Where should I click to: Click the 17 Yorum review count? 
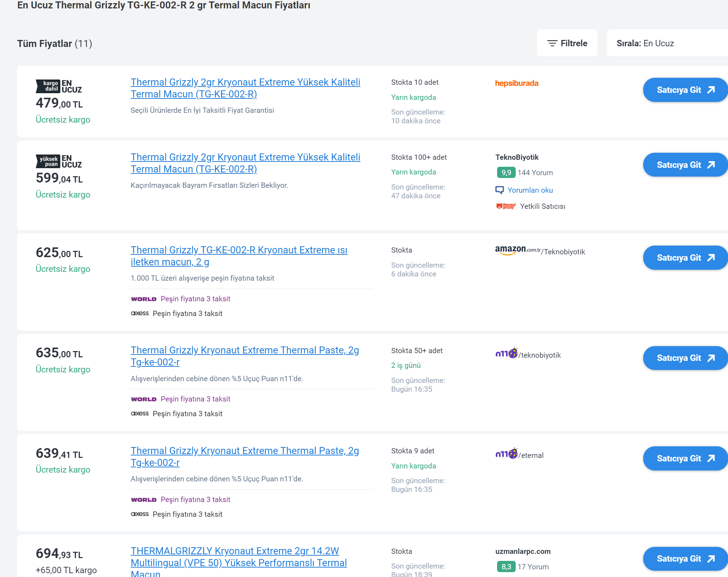533,567
